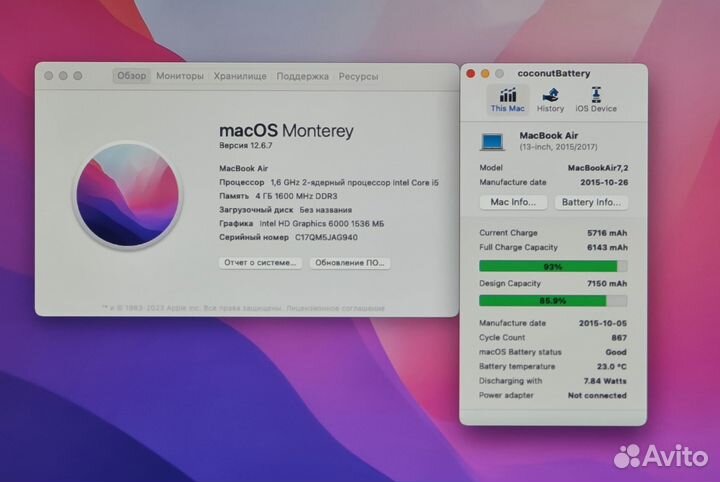Select the Обзор tab
The image size is (720, 482).
pyautogui.click(x=131, y=76)
